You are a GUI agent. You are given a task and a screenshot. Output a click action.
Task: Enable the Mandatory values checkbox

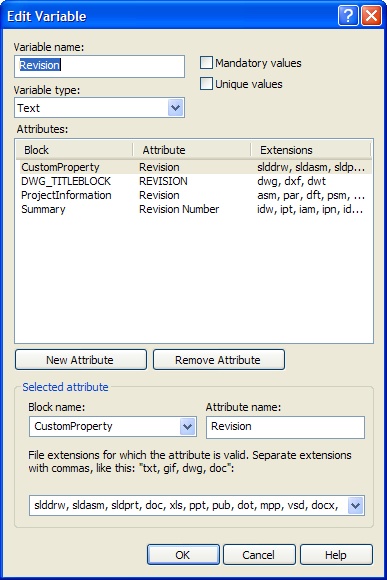206,63
